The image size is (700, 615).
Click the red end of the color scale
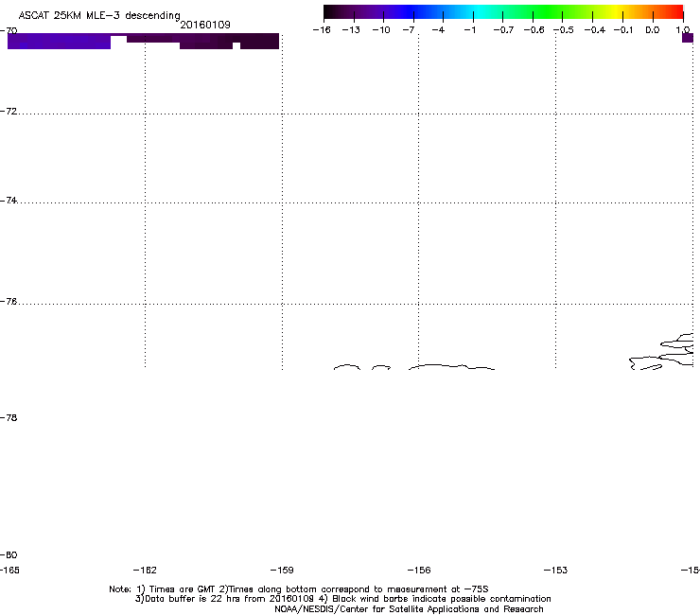coord(674,12)
